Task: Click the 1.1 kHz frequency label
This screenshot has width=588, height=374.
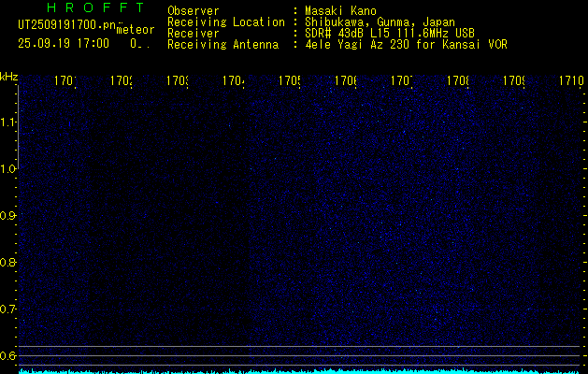Action: click(7, 122)
